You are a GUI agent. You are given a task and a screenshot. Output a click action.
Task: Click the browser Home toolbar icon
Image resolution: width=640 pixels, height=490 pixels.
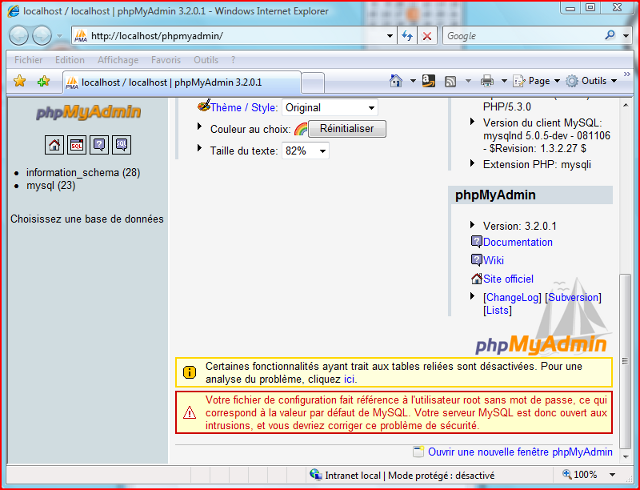(396, 81)
